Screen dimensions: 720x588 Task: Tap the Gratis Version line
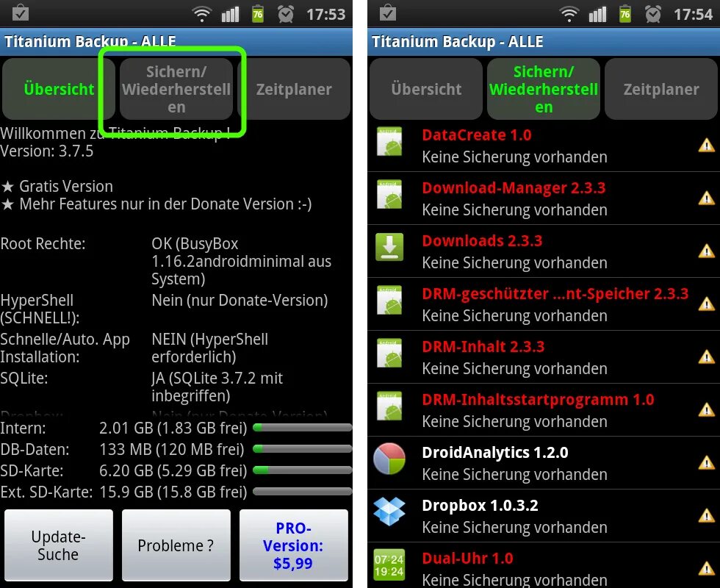point(57,186)
